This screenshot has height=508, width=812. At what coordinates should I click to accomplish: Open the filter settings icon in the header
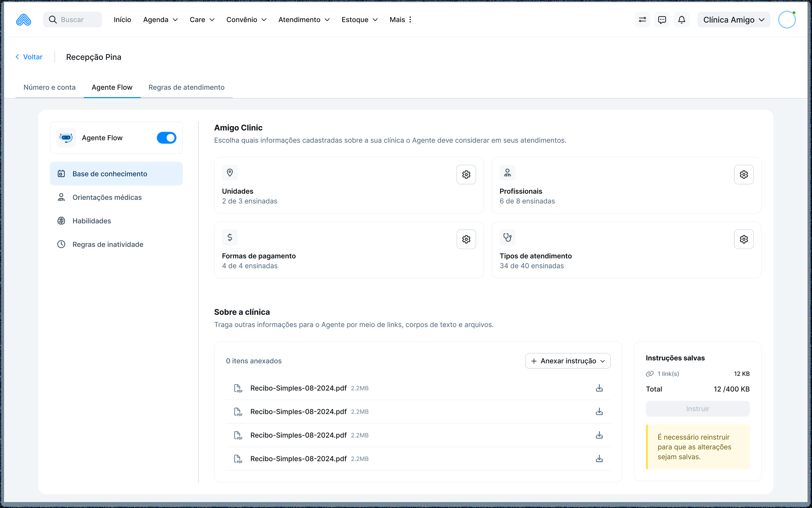642,20
